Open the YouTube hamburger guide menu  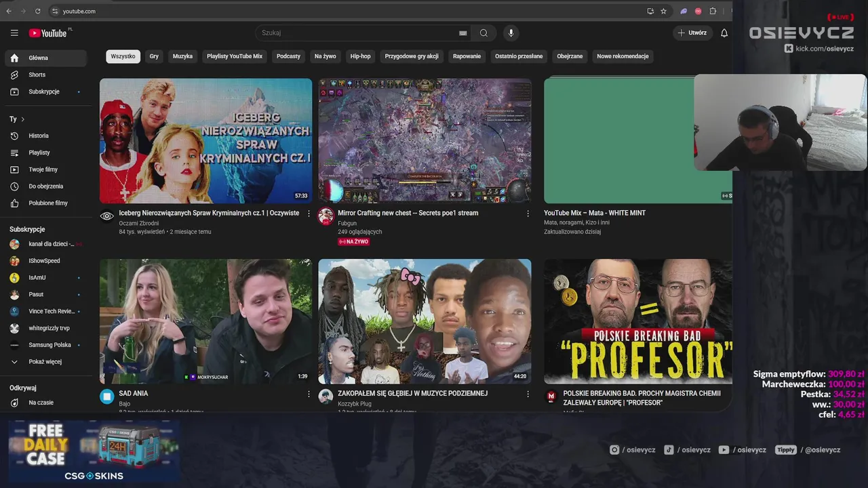tap(14, 33)
